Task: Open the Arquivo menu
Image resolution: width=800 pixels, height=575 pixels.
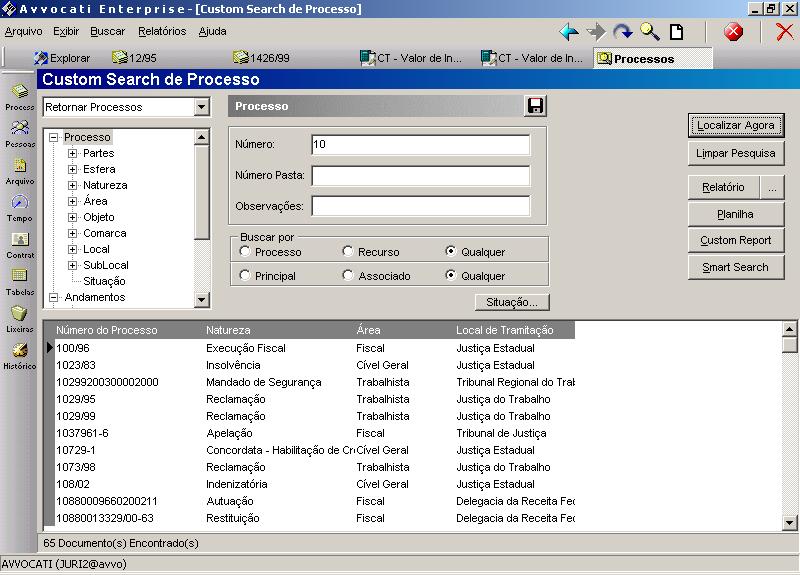Action: [23, 31]
